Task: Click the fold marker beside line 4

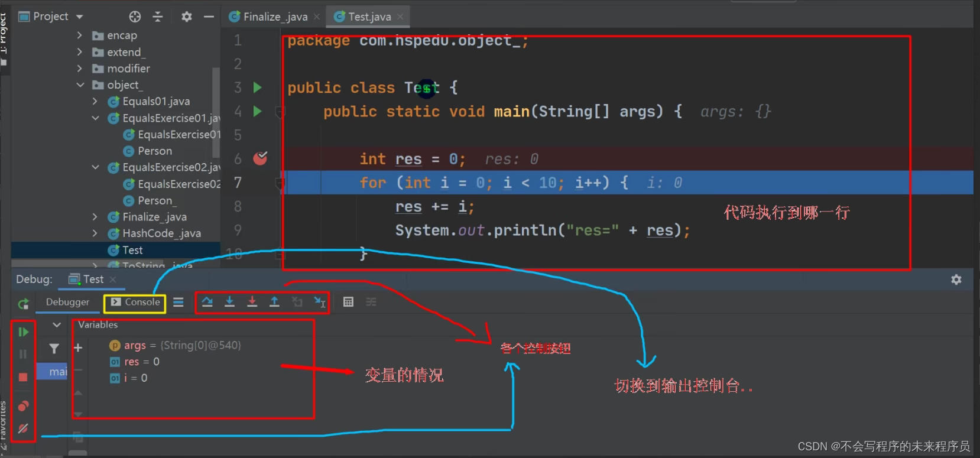Action: click(281, 111)
